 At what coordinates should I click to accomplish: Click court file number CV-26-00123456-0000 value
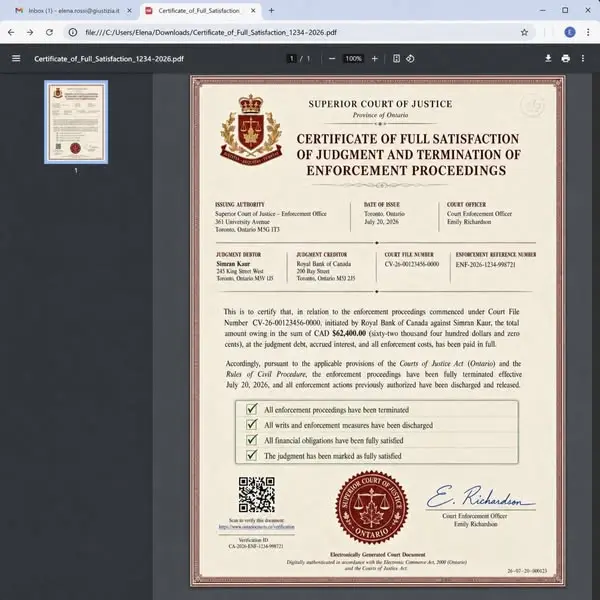tap(412, 264)
